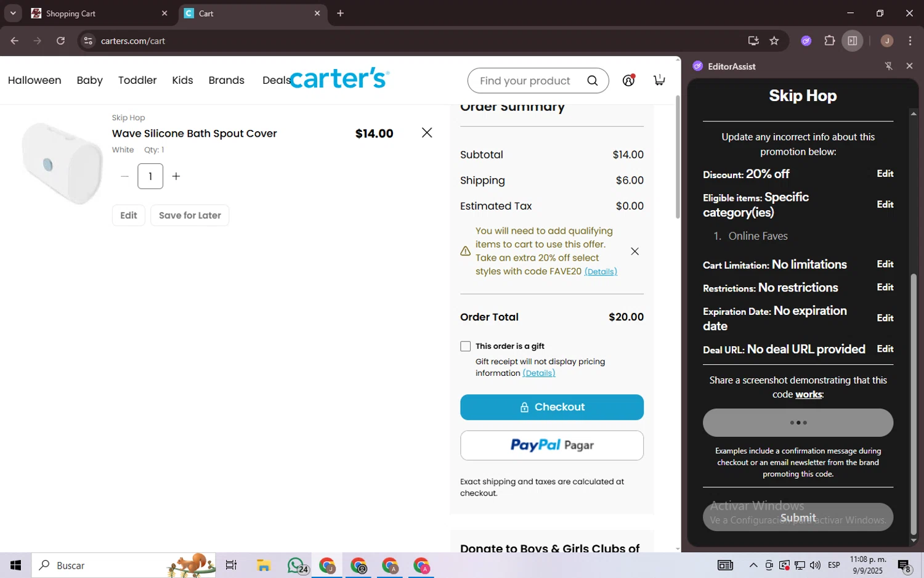This screenshot has width=924, height=578.
Task: Open the Kids menu
Action: click(x=182, y=80)
